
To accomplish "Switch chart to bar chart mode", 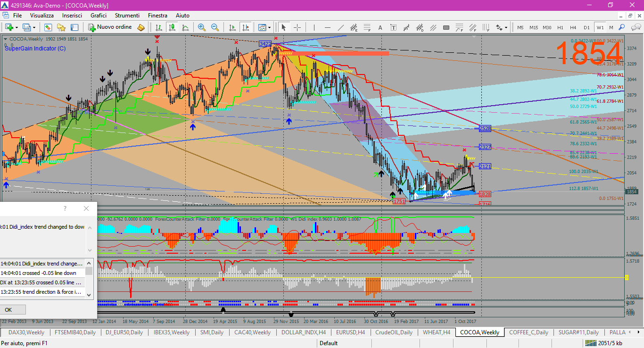I will tap(159, 27).
